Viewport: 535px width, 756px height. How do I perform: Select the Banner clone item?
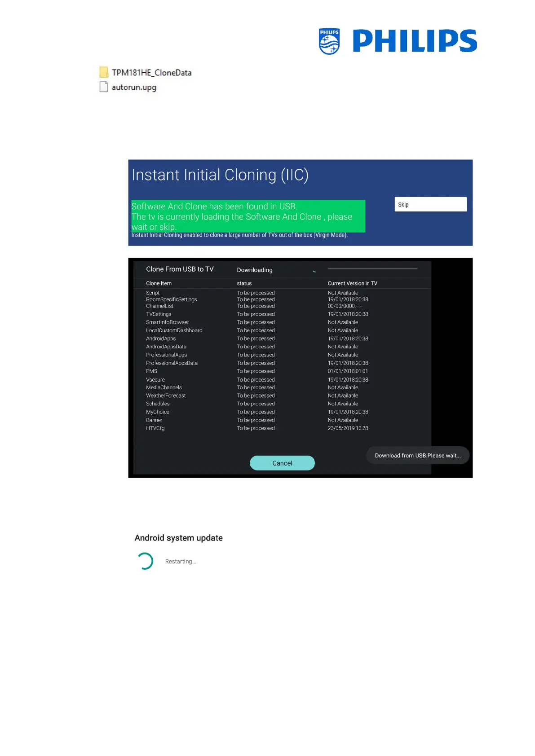154,420
